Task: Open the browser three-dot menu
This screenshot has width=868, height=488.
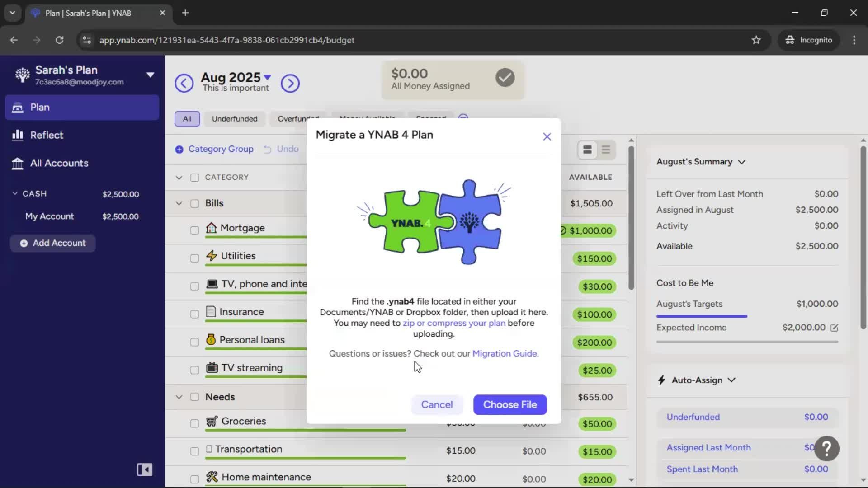Action: 854,40
